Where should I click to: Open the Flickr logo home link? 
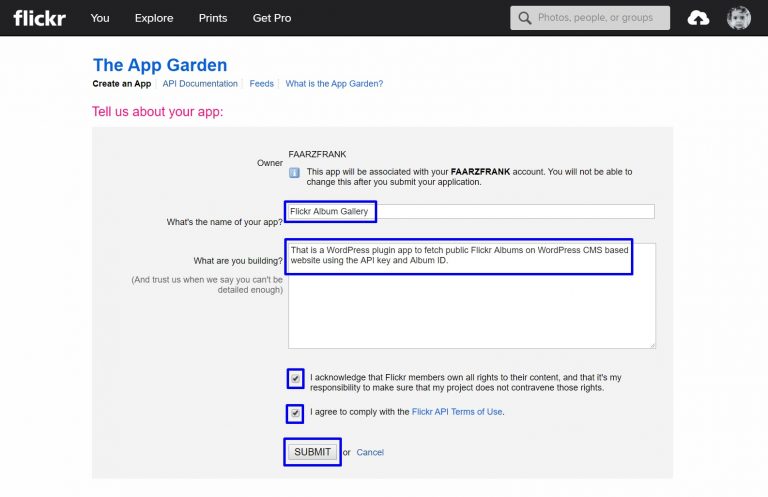pos(40,18)
